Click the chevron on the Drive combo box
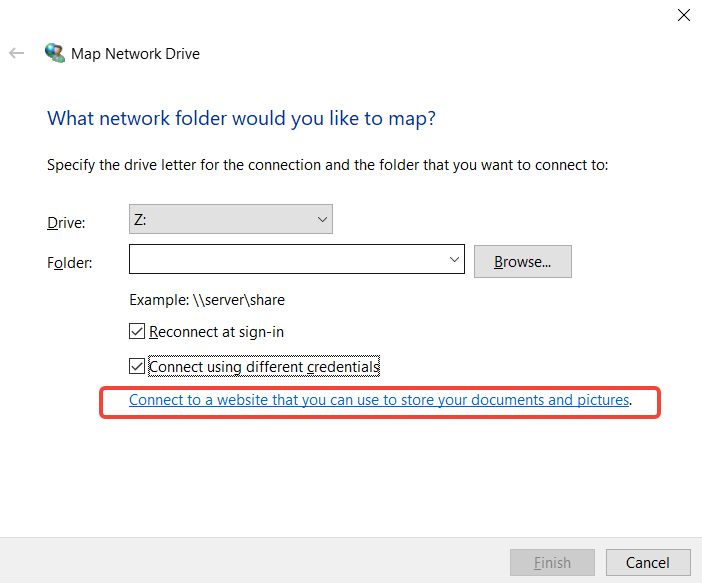The image size is (702, 583). click(x=322, y=219)
